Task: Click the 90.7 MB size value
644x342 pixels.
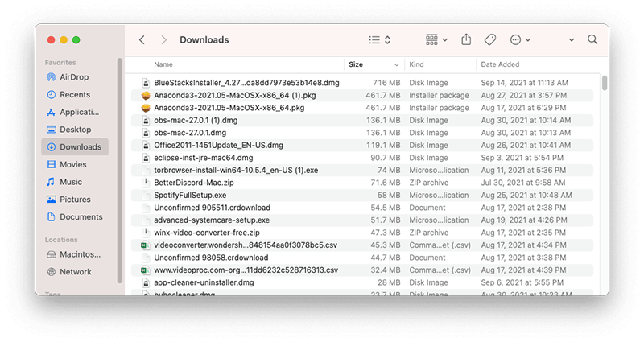Action: click(386, 158)
